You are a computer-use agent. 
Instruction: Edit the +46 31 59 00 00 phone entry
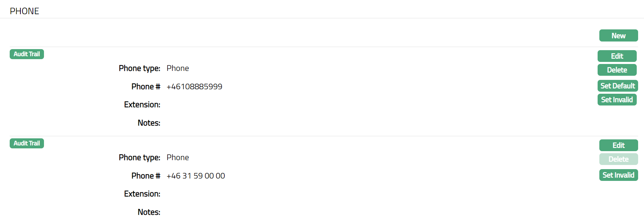(x=618, y=145)
